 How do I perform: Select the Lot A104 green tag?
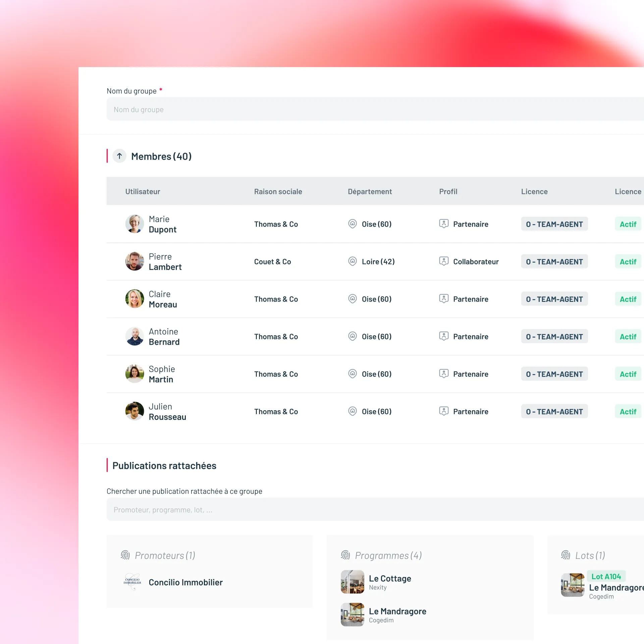coord(606,576)
